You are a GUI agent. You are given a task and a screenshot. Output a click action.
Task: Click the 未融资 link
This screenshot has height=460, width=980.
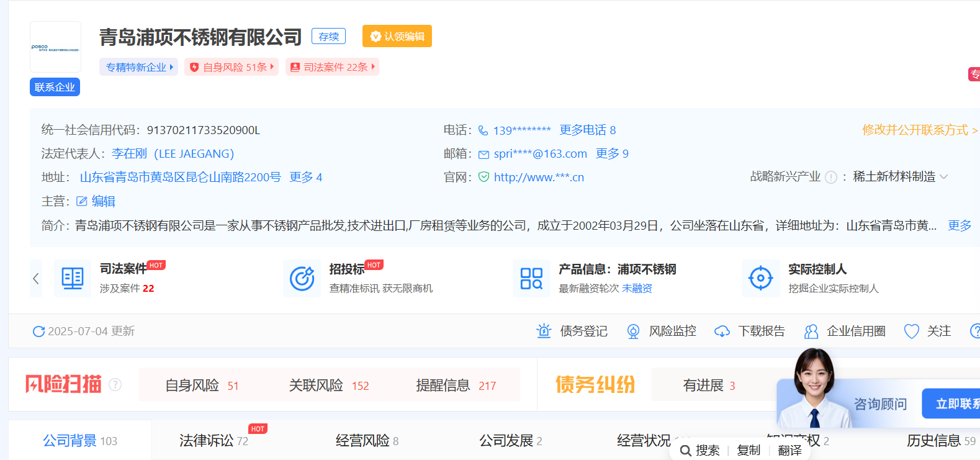637,288
